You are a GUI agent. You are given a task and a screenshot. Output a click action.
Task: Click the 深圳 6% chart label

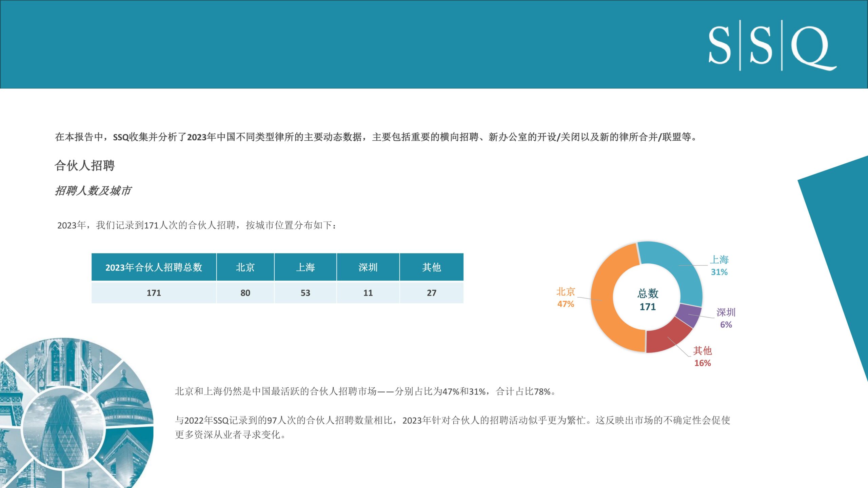pos(726,318)
